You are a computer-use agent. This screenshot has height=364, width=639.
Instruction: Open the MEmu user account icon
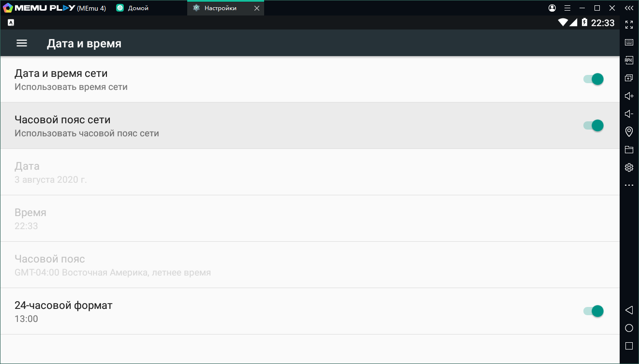tap(552, 8)
